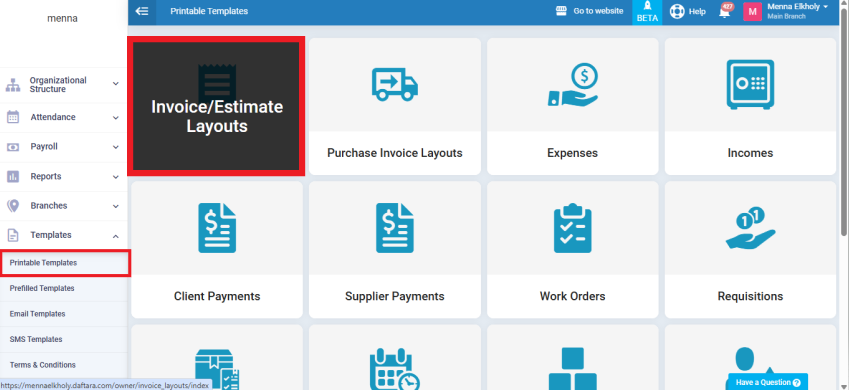
Task: Click the Supplier Payments document icon
Action: [395, 228]
